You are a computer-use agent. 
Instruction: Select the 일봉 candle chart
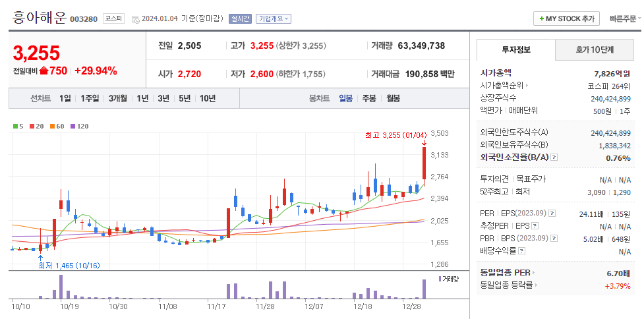[x=345, y=98]
